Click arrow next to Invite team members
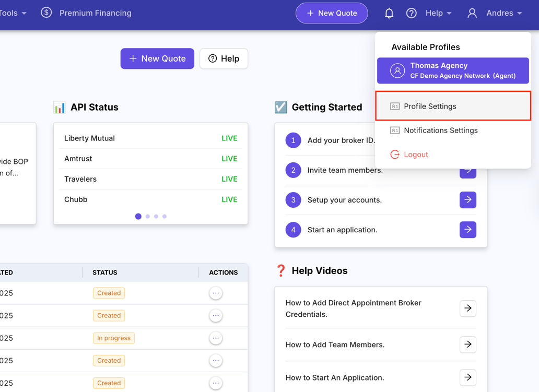This screenshot has height=392, width=539. pos(467,173)
